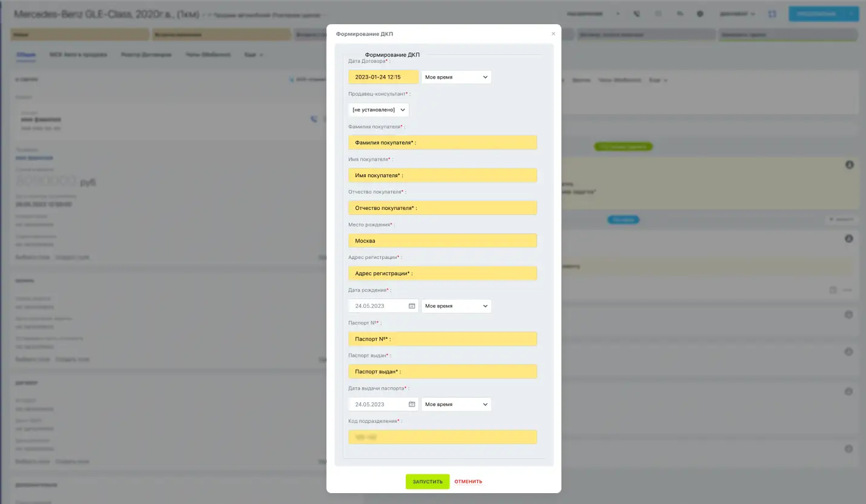Click the Дата выдачи паспорта date input

pyautogui.click(x=383, y=404)
